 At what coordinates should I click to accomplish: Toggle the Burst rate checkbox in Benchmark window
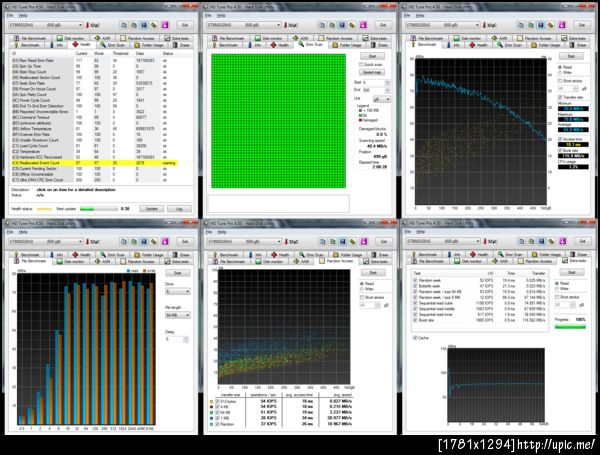pos(560,150)
